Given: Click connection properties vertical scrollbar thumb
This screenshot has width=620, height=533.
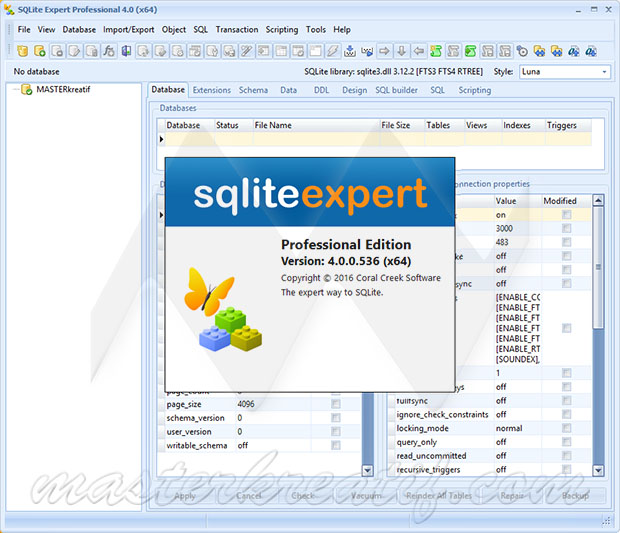Looking at the screenshot, I should (598, 268).
